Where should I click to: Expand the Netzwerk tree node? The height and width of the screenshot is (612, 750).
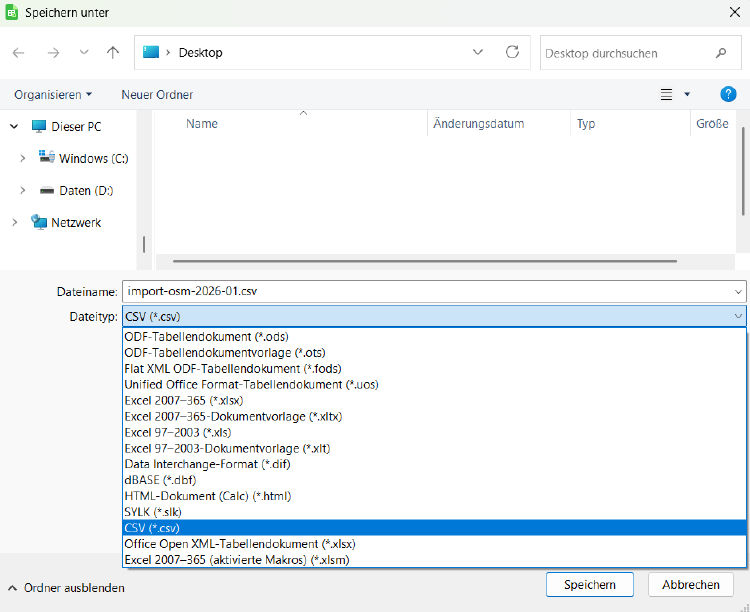pos(14,223)
